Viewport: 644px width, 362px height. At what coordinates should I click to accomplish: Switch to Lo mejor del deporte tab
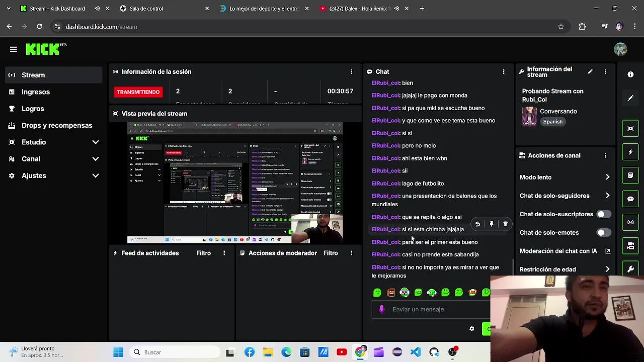point(264,9)
